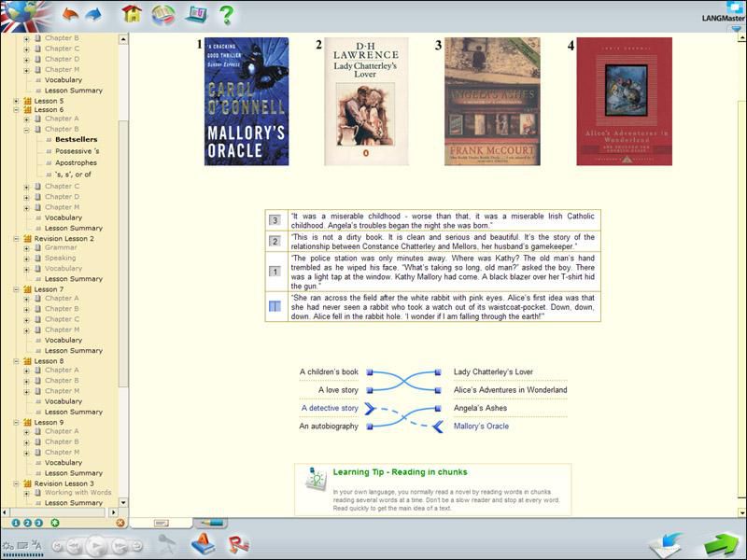Click the 'Mallory's Oracle' matching option
747x560 pixels.
click(481, 427)
